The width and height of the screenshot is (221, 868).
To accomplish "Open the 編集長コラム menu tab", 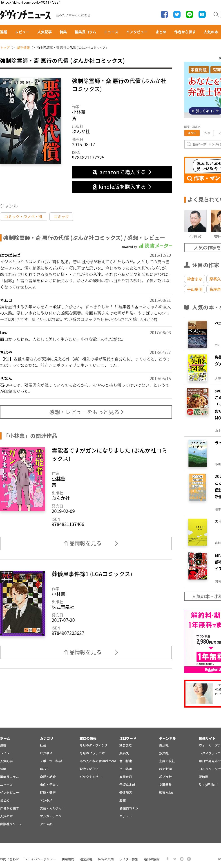I will [85, 32].
